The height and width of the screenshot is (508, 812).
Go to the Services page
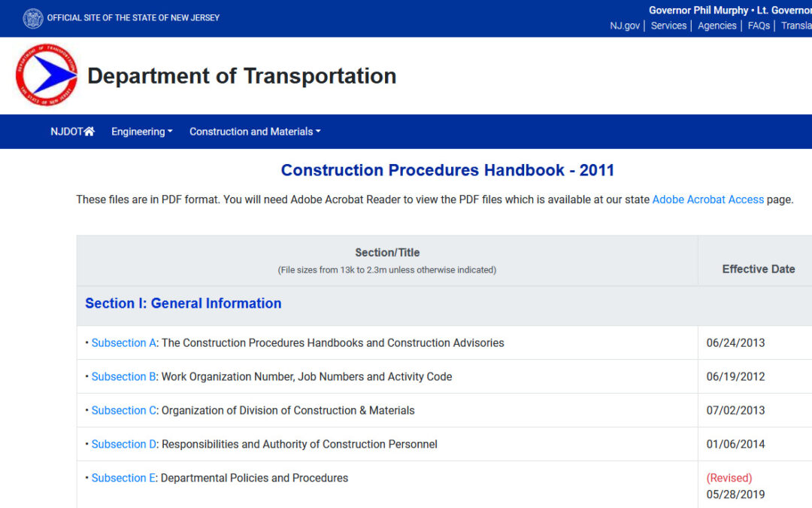tap(668, 26)
